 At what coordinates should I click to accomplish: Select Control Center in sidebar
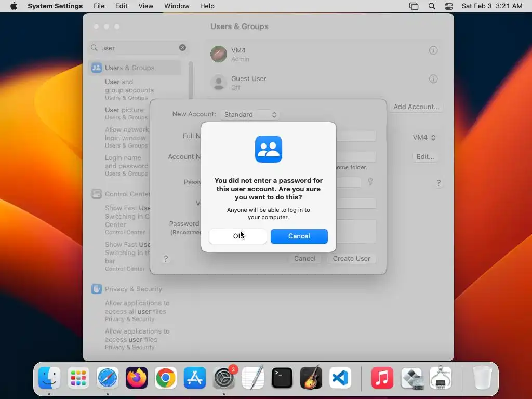121,194
